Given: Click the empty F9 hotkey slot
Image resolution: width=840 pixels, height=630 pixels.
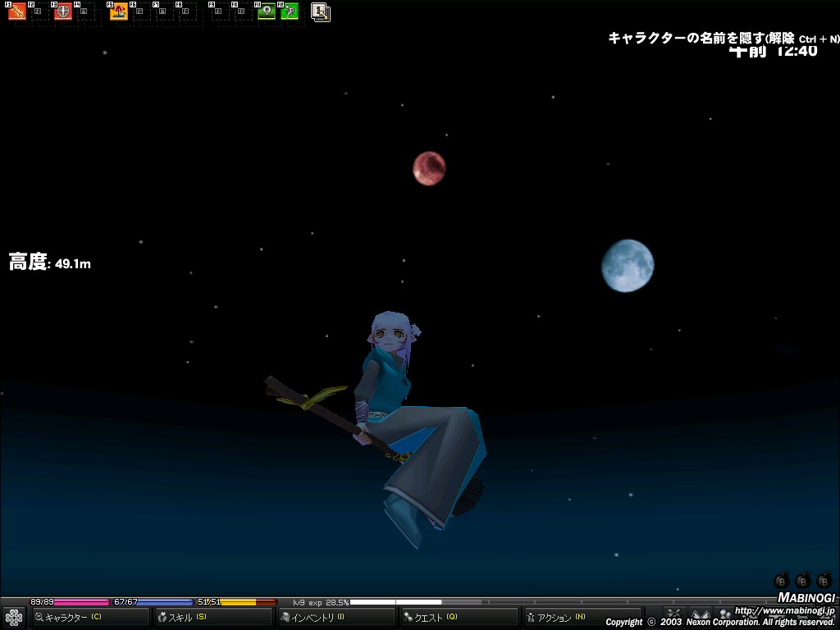Looking at the screenshot, I should point(220,11).
